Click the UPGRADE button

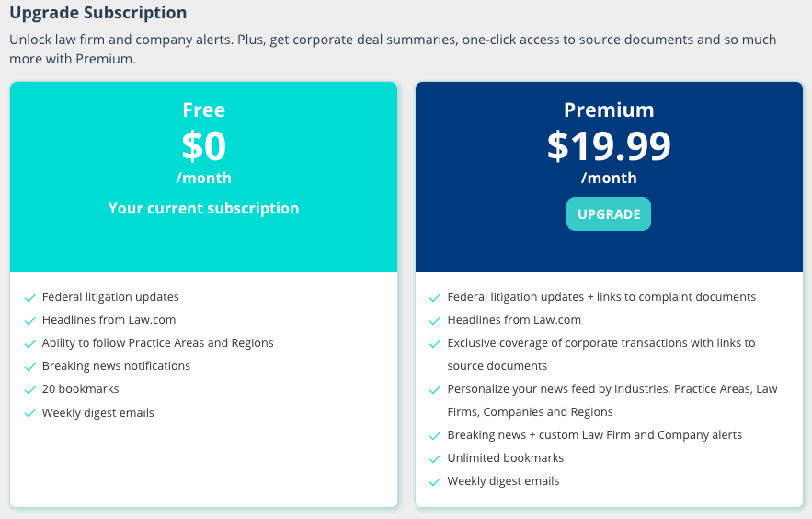tap(609, 213)
